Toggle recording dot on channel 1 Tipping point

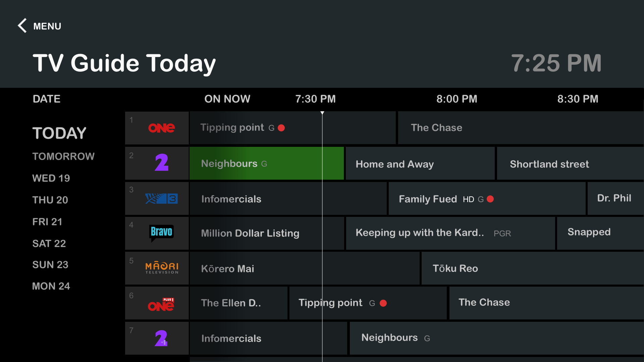281,128
